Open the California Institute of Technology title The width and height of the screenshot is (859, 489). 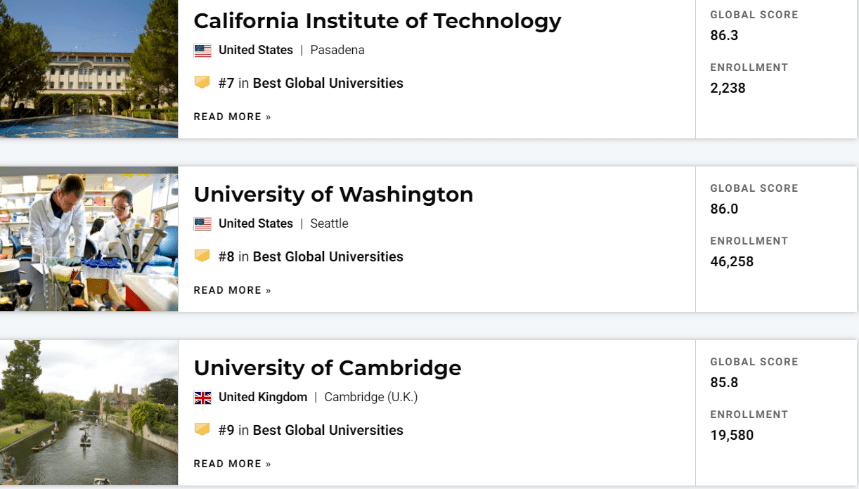click(x=377, y=21)
